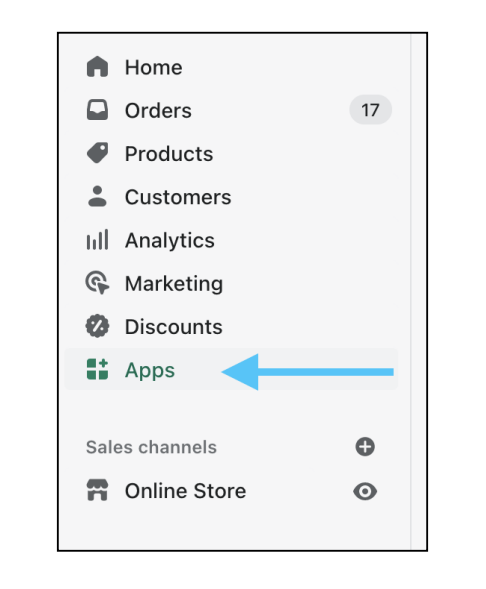Open the Online Store text label

pyautogui.click(x=186, y=491)
